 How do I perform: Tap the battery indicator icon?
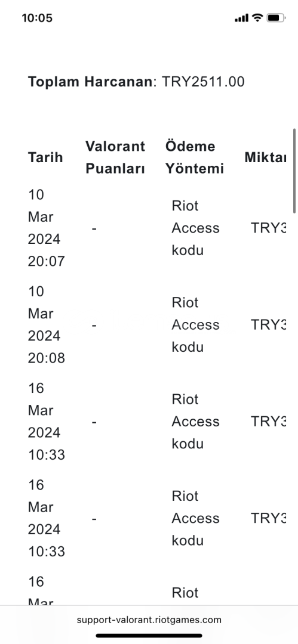(276, 18)
